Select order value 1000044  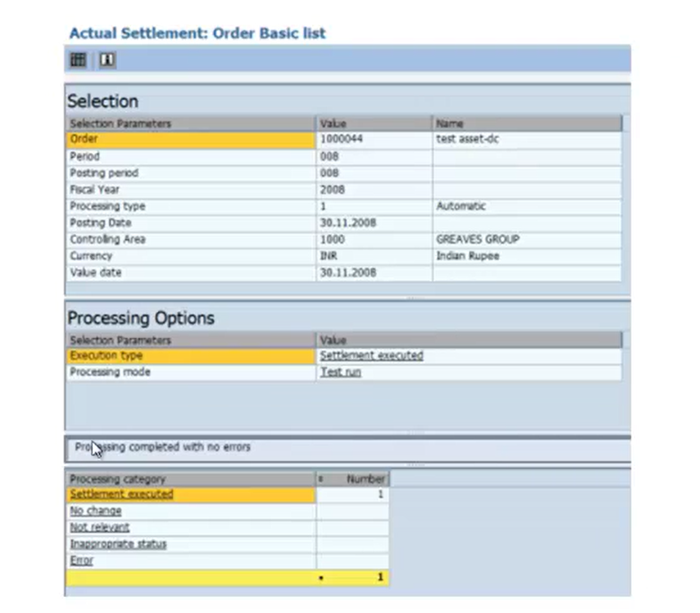pyautogui.click(x=342, y=139)
